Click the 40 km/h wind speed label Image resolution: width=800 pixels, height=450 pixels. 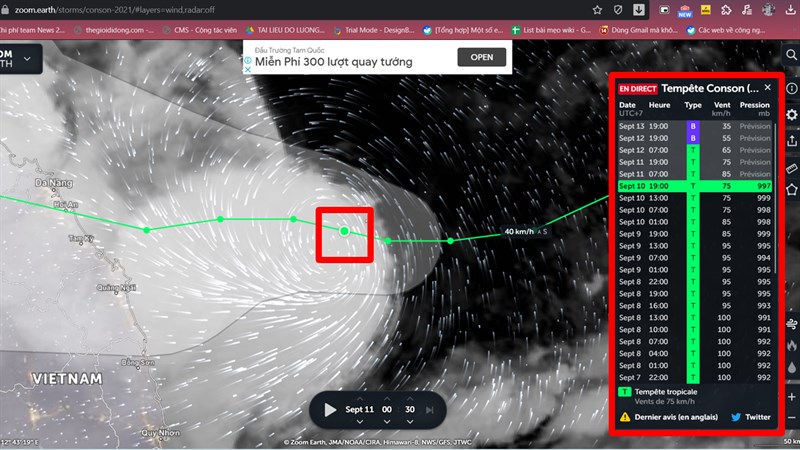pos(519,232)
